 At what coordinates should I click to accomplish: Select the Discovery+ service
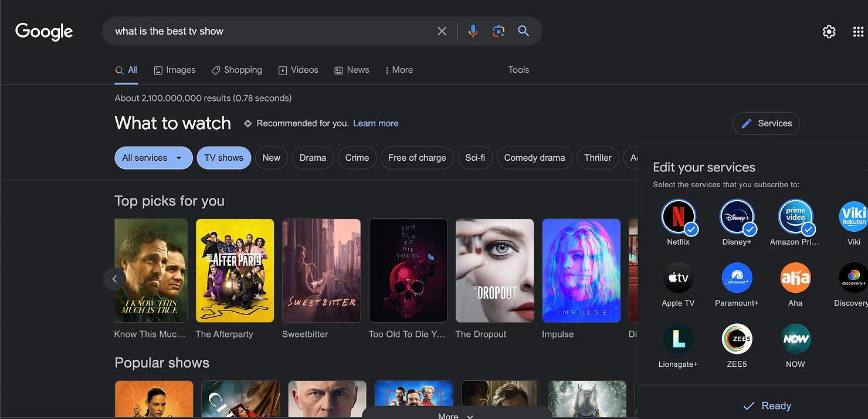[853, 278]
